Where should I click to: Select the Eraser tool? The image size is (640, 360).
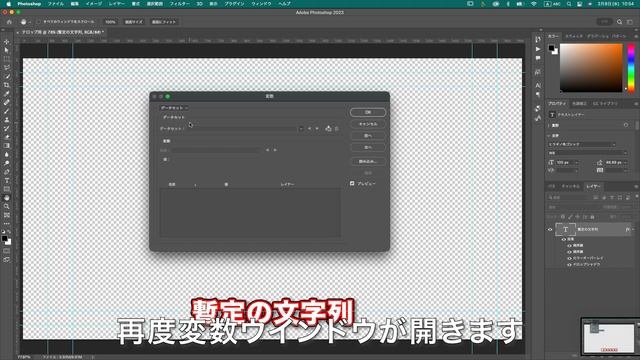pyautogui.click(x=7, y=137)
